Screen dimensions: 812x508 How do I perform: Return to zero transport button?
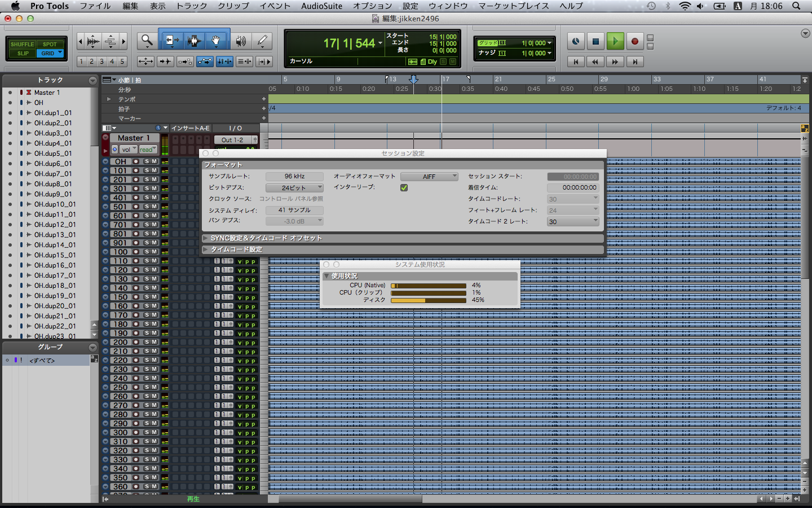click(x=576, y=62)
